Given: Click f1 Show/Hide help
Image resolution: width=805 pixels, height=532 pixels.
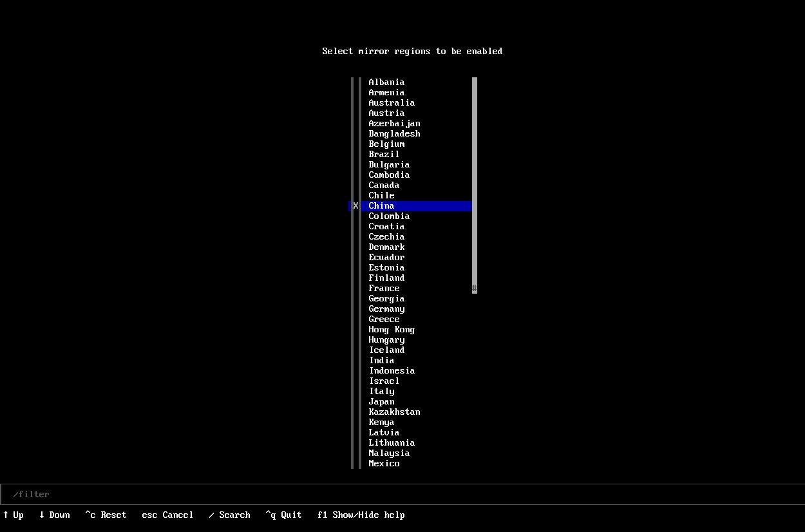Looking at the screenshot, I should click(x=361, y=515).
